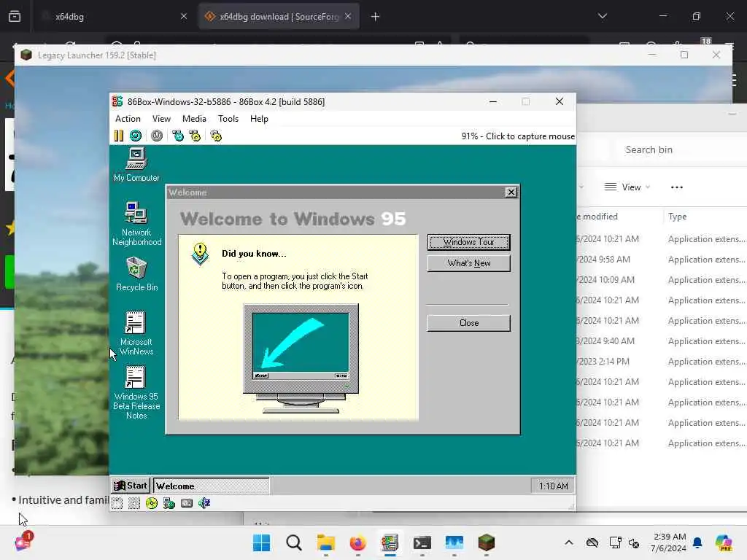The height and width of the screenshot is (560, 747).
Task: Open Windows 11 Start from the taskbar
Action: click(x=261, y=542)
